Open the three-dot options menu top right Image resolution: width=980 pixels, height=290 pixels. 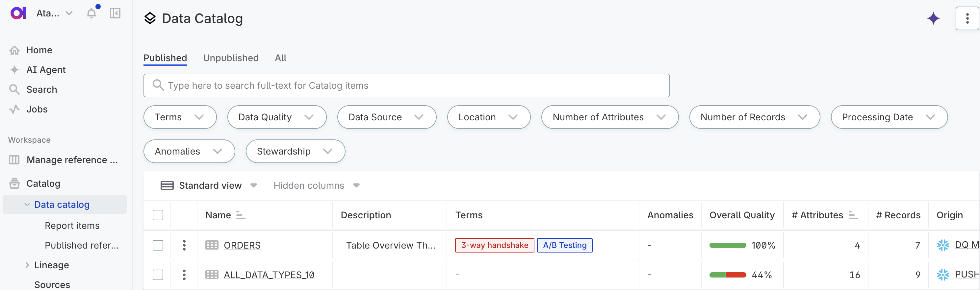967,18
